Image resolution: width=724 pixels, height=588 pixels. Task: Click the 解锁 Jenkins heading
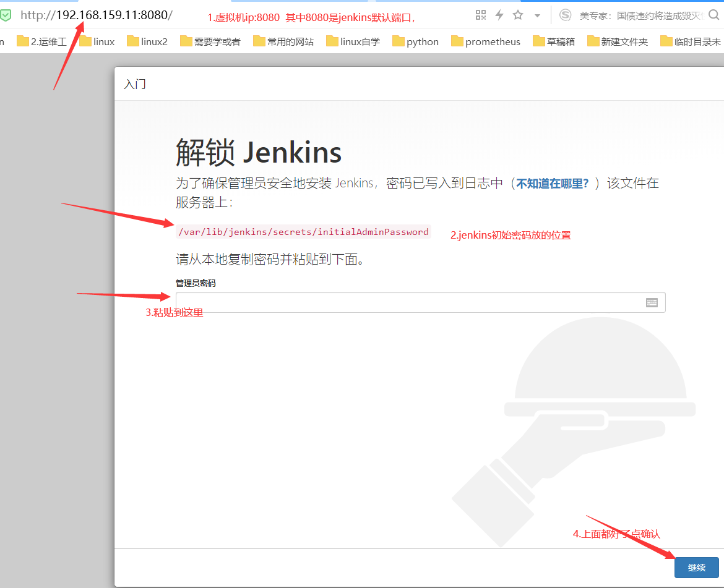[259, 152]
